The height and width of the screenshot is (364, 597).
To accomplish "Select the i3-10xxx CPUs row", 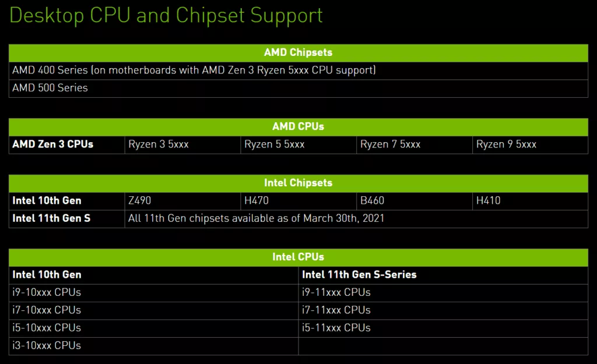I will [154, 346].
